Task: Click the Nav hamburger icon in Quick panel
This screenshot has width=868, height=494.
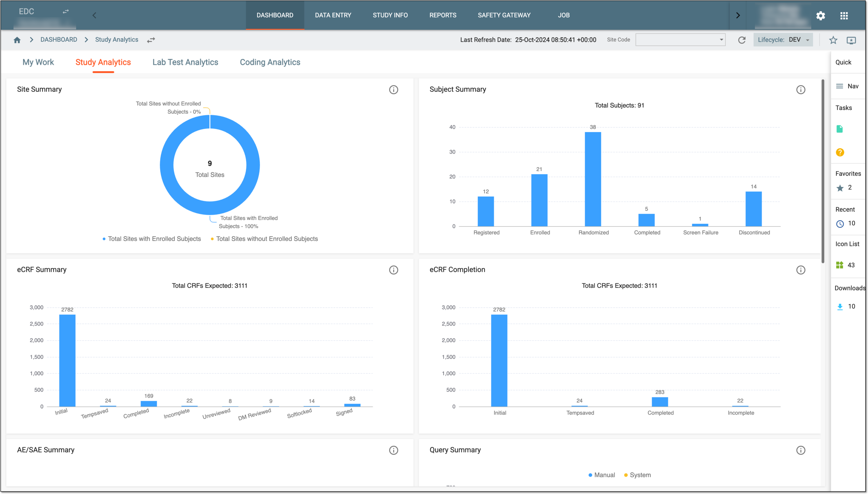Action: click(x=840, y=86)
